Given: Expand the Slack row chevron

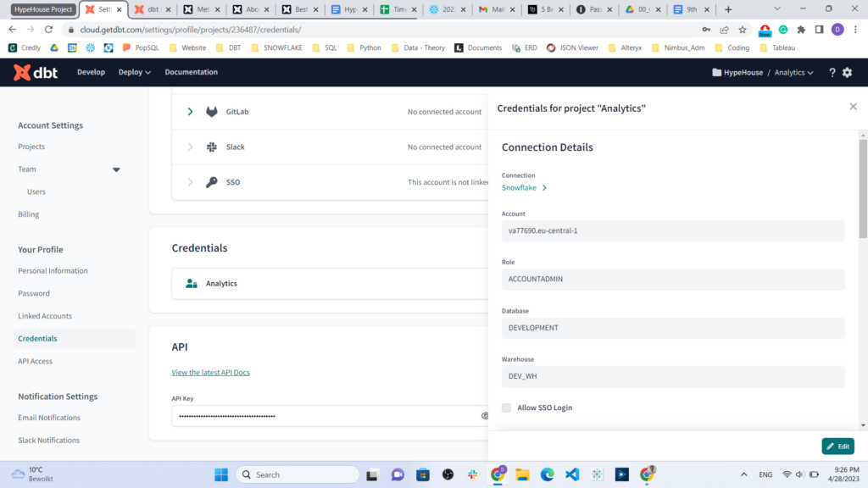Looking at the screenshot, I should (190, 147).
